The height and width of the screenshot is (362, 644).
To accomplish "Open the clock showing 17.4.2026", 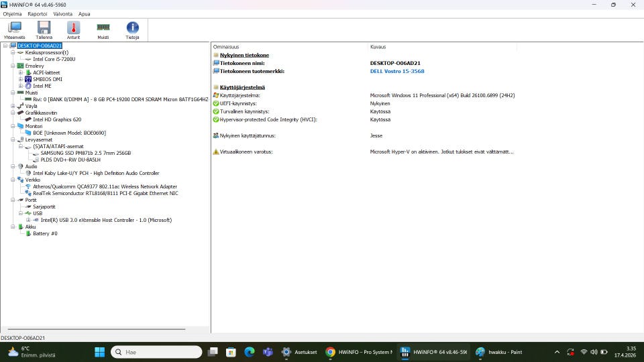I will 625,352.
